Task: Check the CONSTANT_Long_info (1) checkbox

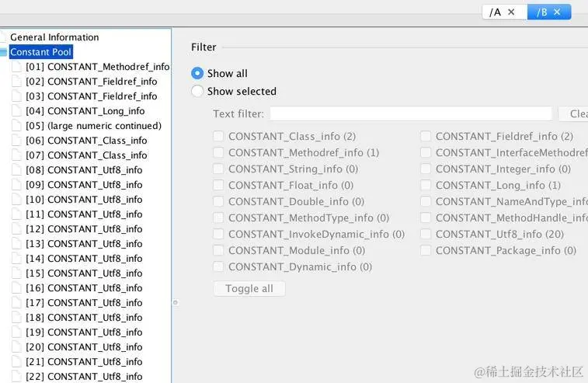Action: (426, 185)
